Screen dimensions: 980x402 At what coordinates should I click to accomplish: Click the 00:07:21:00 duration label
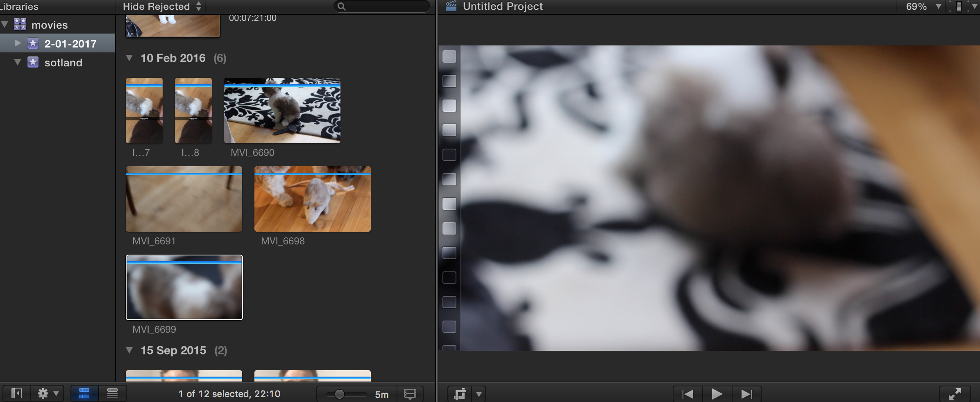[253, 18]
